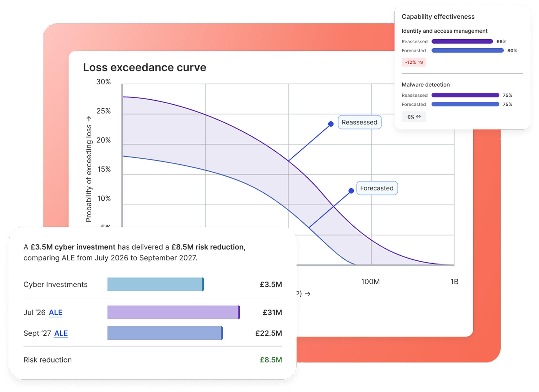This screenshot has height=392, width=539.
Task: Click the '£22.5M' value
Action: [x=269, y=333]
